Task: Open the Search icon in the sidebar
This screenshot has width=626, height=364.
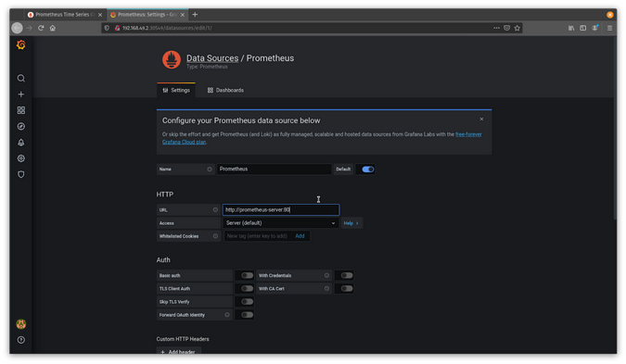Action: 21,78
